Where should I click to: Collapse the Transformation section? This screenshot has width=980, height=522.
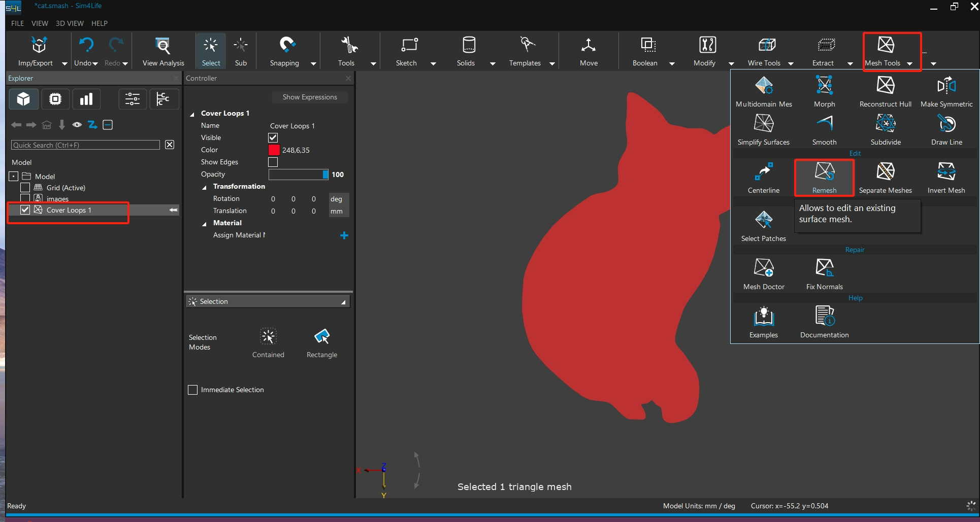pos(205,187)
